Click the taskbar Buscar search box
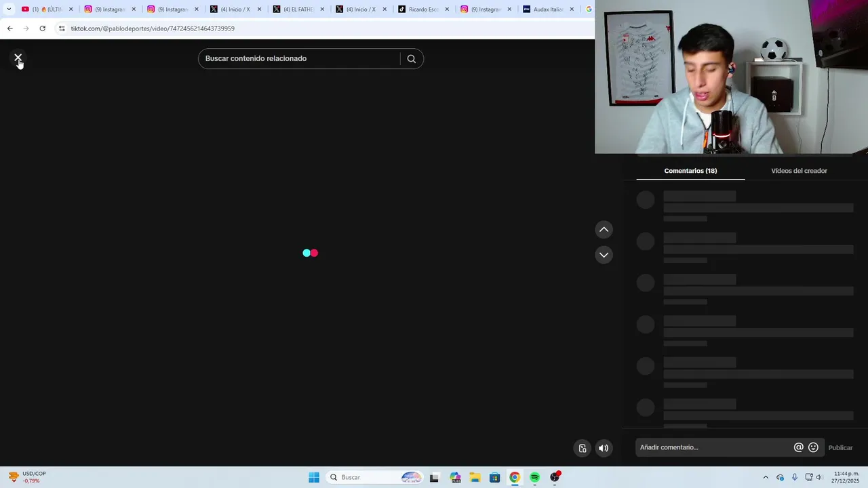 click(x=375, y=477)
